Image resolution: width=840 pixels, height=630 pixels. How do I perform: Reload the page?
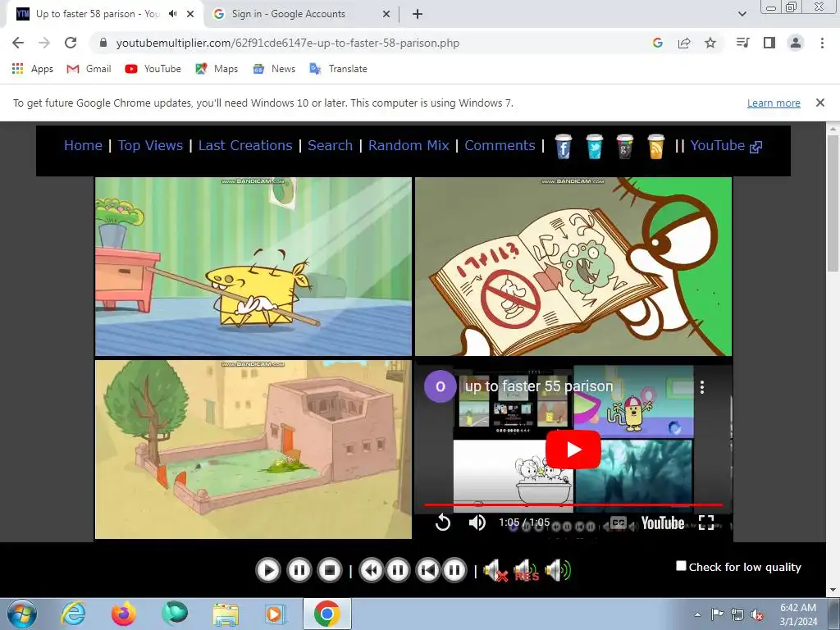pos(71,43)
